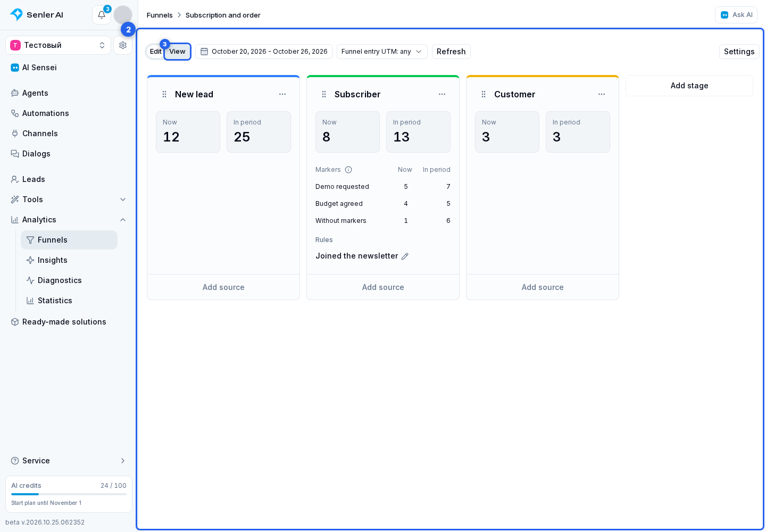Open the New lead stage options menu

(282, 94)
